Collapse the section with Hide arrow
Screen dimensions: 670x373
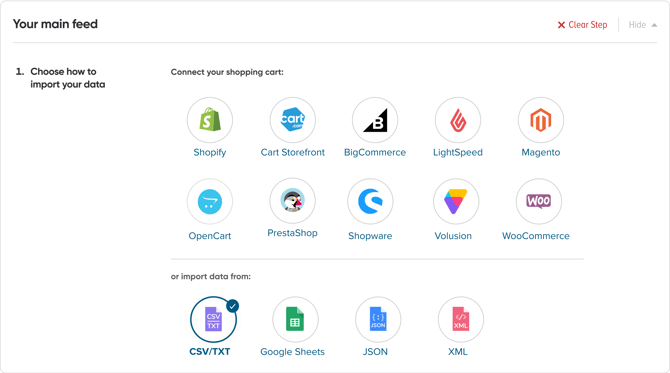pyautogui.click(x=643, y=25)
